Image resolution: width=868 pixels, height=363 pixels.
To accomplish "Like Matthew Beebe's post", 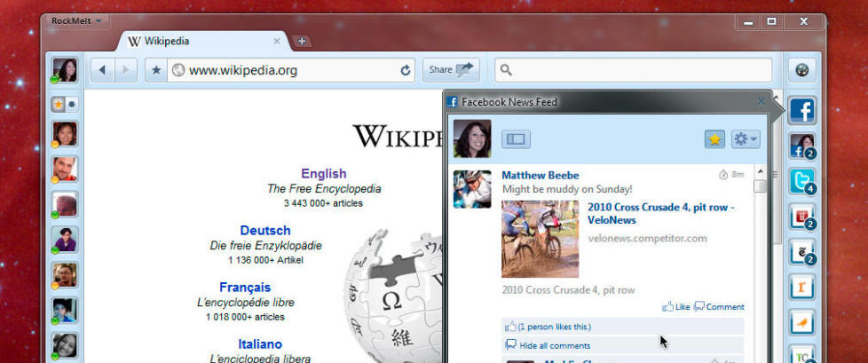I will [676, 306].
